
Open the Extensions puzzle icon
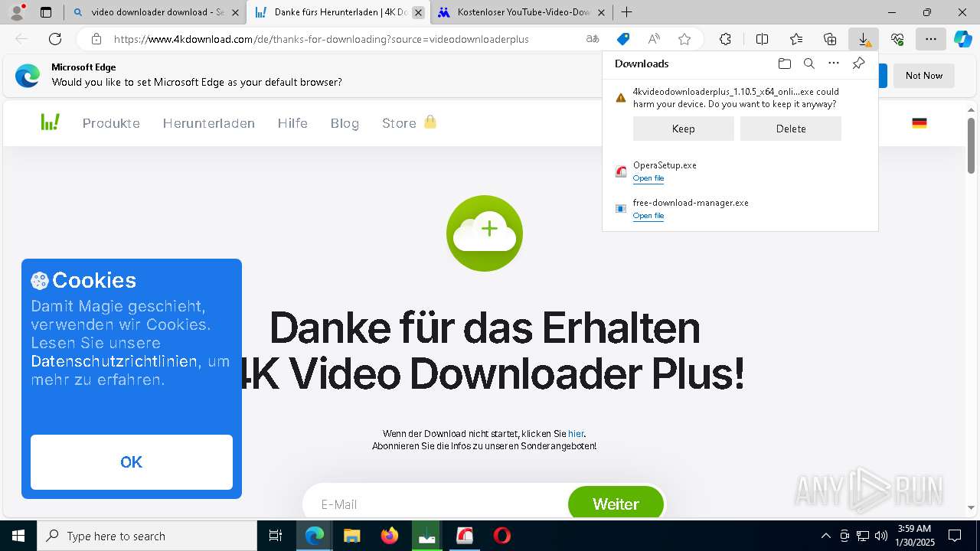[725, 39]
